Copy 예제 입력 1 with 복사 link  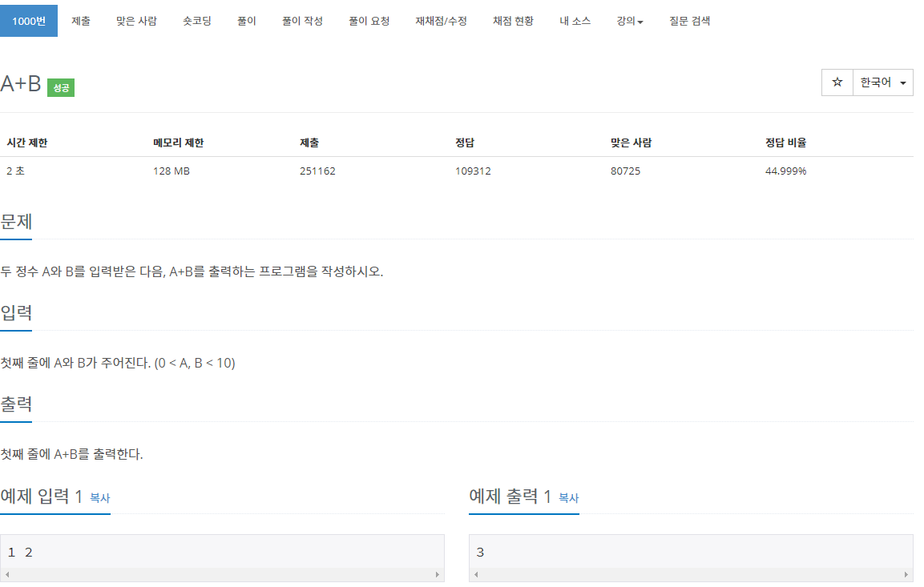pos(99,498)
